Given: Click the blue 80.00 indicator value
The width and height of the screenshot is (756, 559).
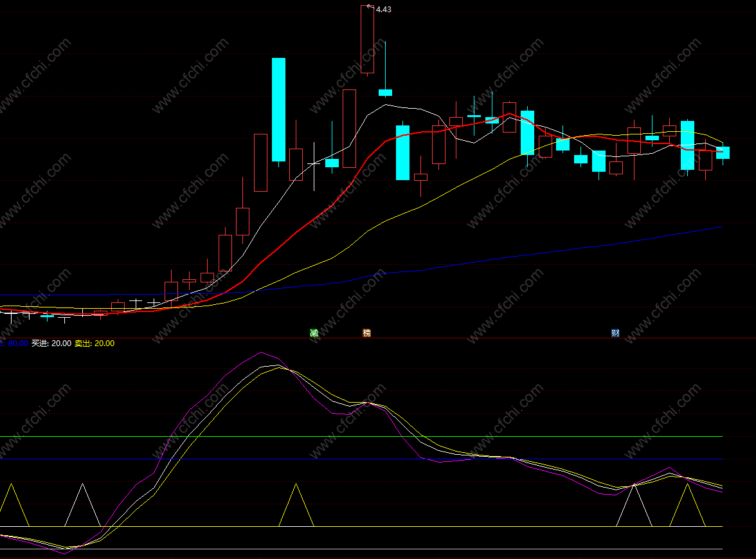Looking at the screenshot, I should (x=18, y=344).
